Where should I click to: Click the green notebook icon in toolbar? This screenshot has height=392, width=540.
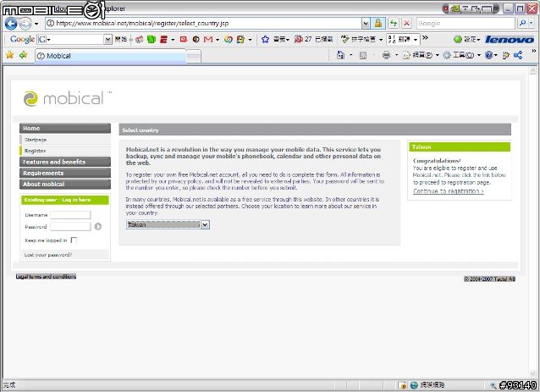coord(152,40)
